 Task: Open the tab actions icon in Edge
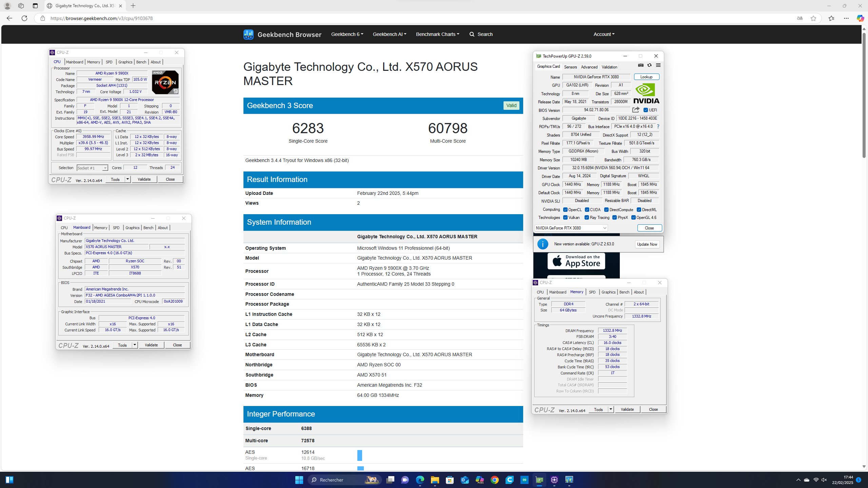35,6
